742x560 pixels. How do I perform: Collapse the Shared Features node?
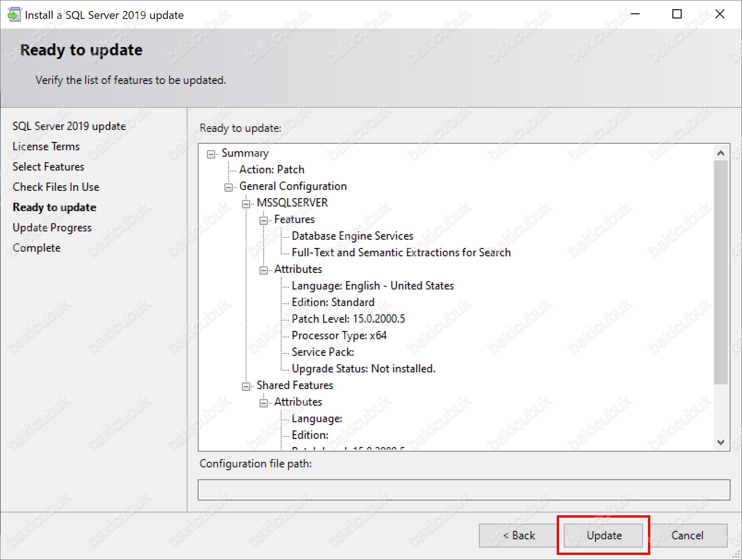[x=246, y=387]
